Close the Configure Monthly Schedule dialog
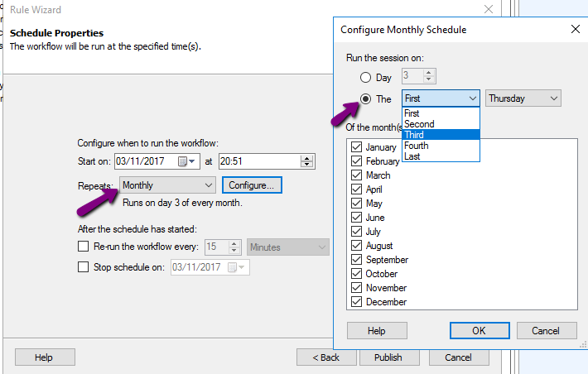 [x=576, y=29]
